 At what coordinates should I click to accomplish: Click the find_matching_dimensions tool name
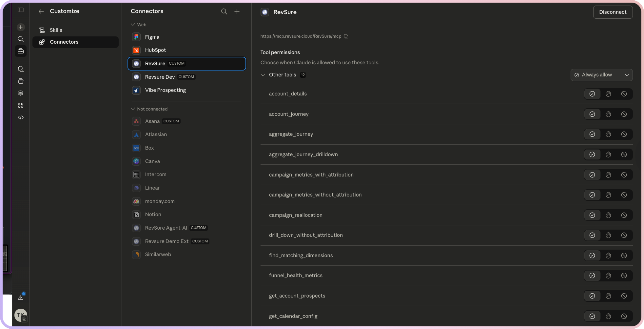(301, 256)
